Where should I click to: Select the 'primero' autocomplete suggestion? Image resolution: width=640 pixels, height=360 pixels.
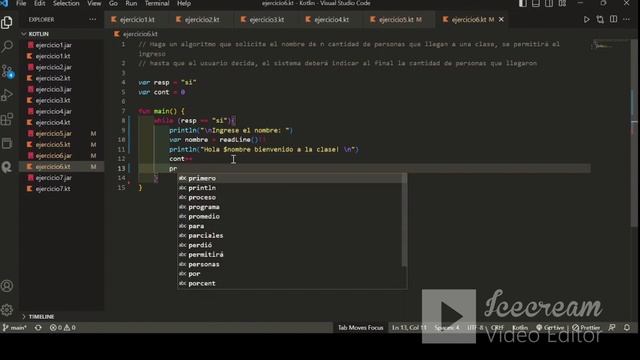[290, 178]
